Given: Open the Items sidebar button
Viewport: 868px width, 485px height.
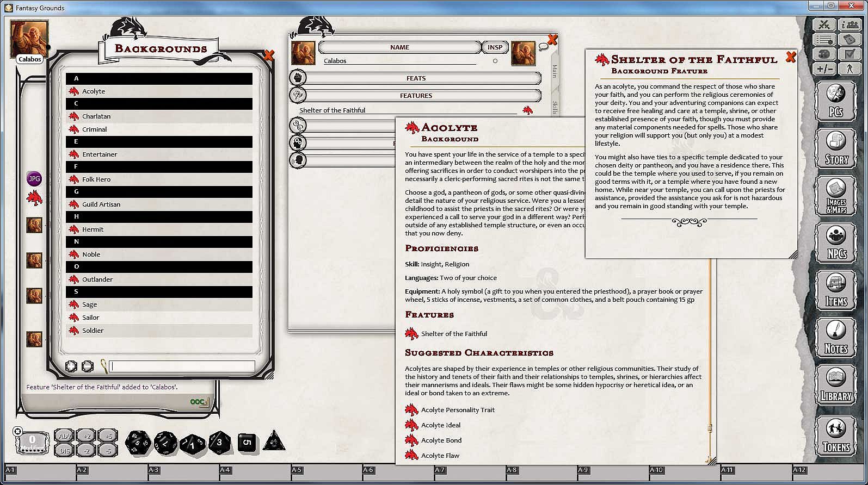Looking at the screenshot, I should coord(836,290).
